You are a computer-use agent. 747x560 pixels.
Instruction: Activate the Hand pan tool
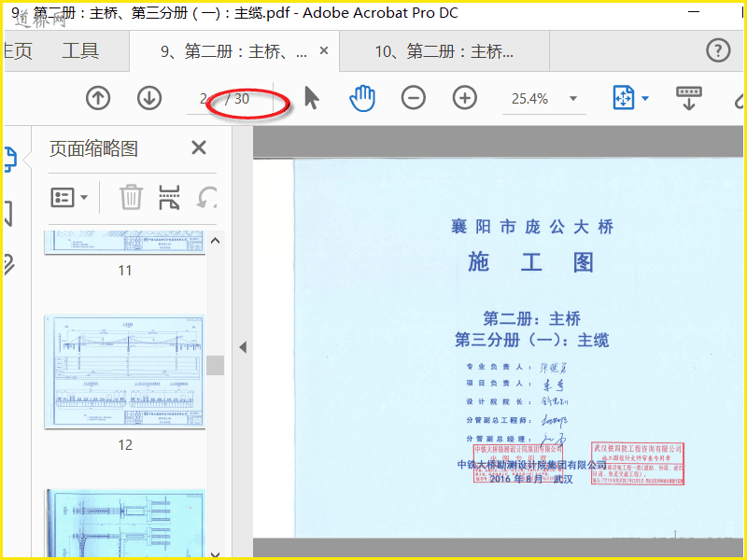pyautogui.click(x=362, y=98)
